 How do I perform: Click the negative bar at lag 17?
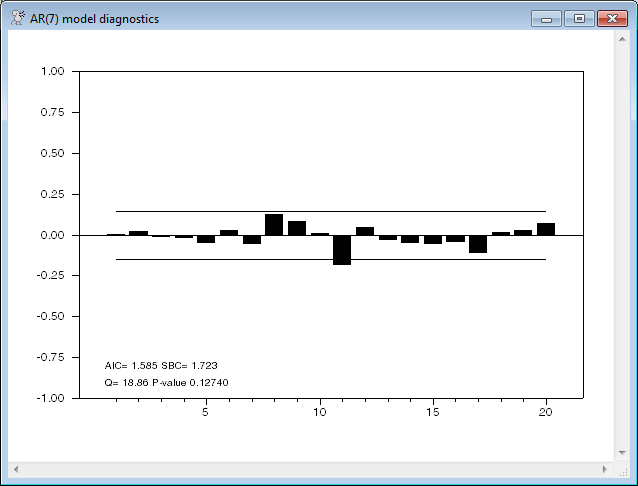click(478, 244)
